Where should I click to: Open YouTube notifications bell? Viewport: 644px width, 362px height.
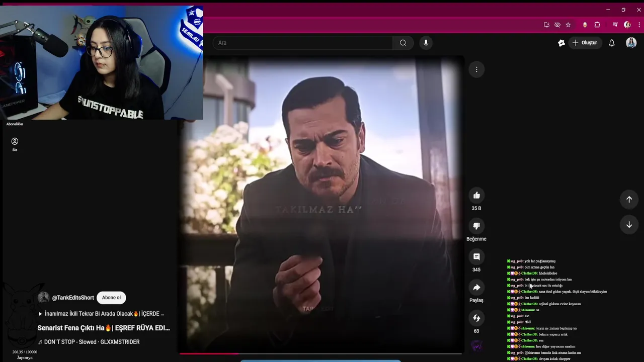point(612,43)
